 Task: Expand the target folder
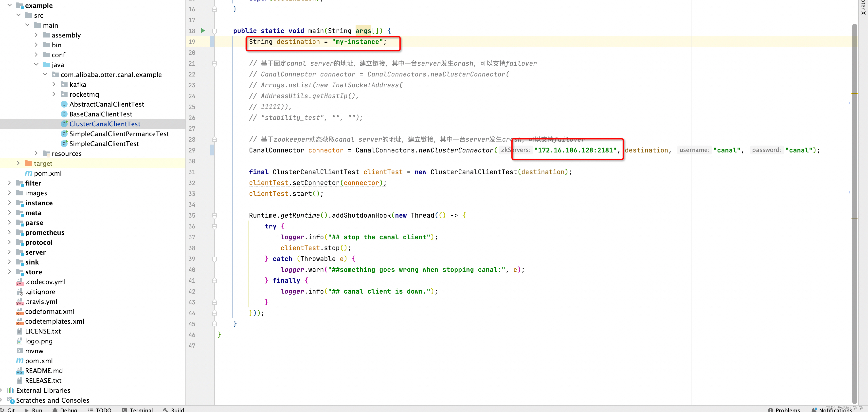point(18,164)
